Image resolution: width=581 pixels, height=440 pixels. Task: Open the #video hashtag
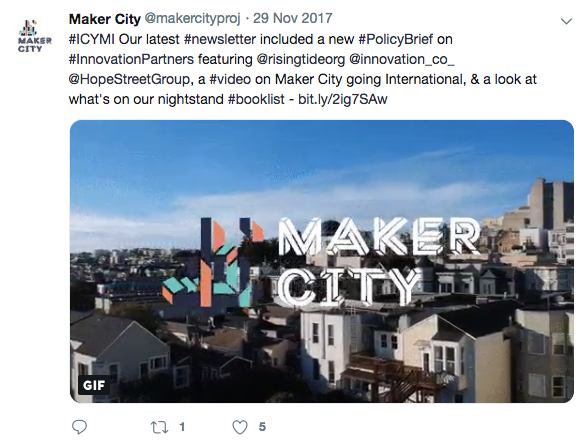coord(240,79)
